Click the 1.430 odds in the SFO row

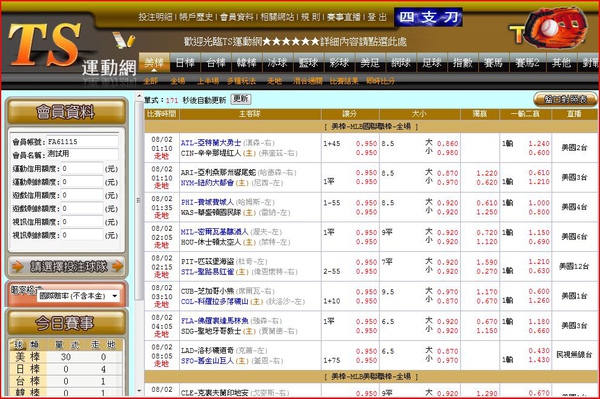[x=539, y=360]
